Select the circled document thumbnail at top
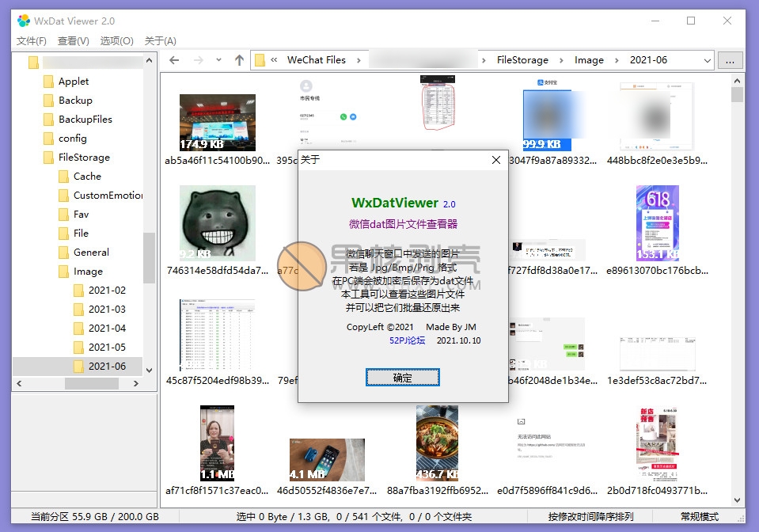759x532 pixels. [x=438, y=103]
